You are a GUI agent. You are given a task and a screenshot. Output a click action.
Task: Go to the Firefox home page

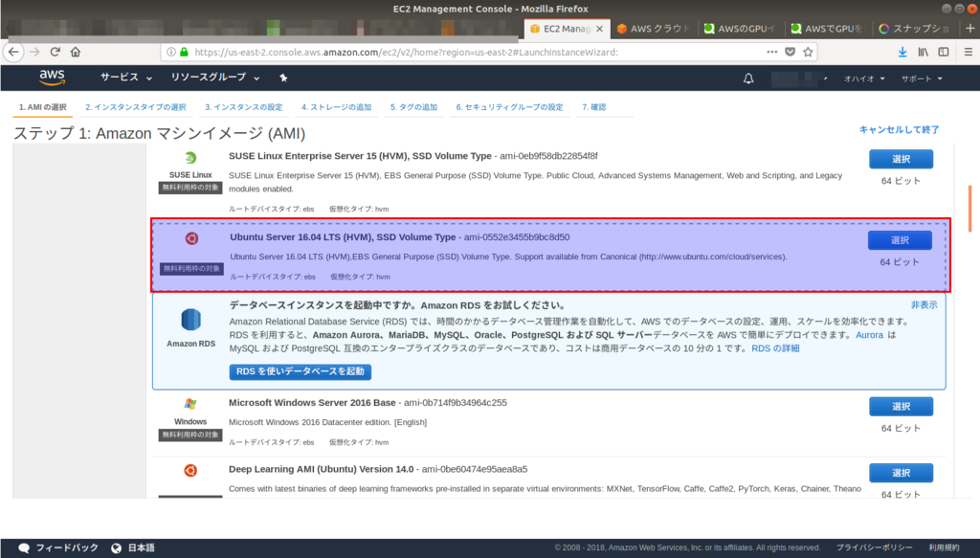click(76, 52)
